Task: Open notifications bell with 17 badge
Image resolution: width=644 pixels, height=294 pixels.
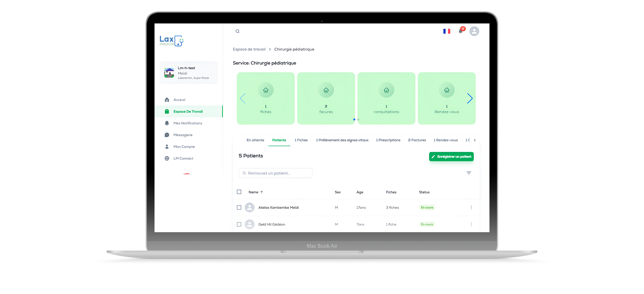Action: (x=461, y=31)
